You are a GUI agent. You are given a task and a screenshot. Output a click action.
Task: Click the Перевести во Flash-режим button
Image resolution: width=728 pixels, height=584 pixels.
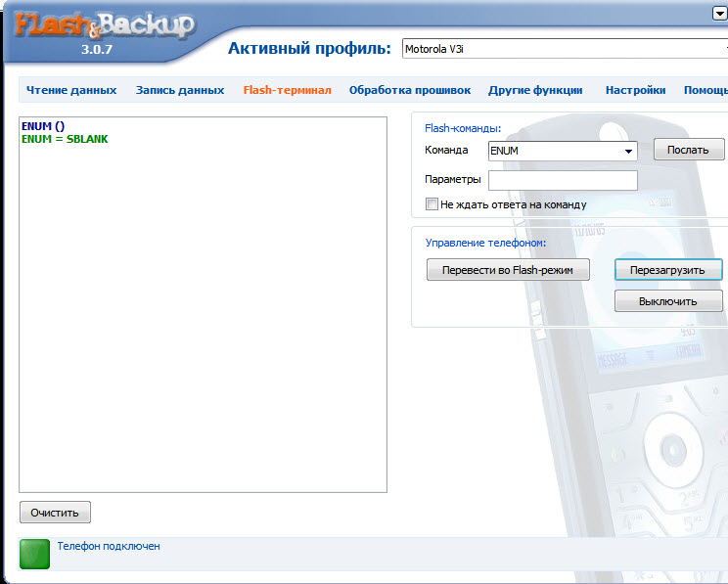508,270
